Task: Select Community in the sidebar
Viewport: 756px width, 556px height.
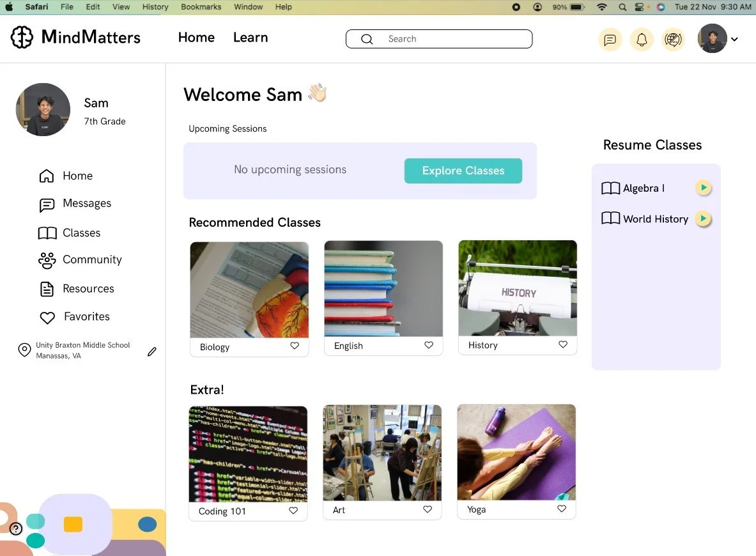Action: (92, 260)
